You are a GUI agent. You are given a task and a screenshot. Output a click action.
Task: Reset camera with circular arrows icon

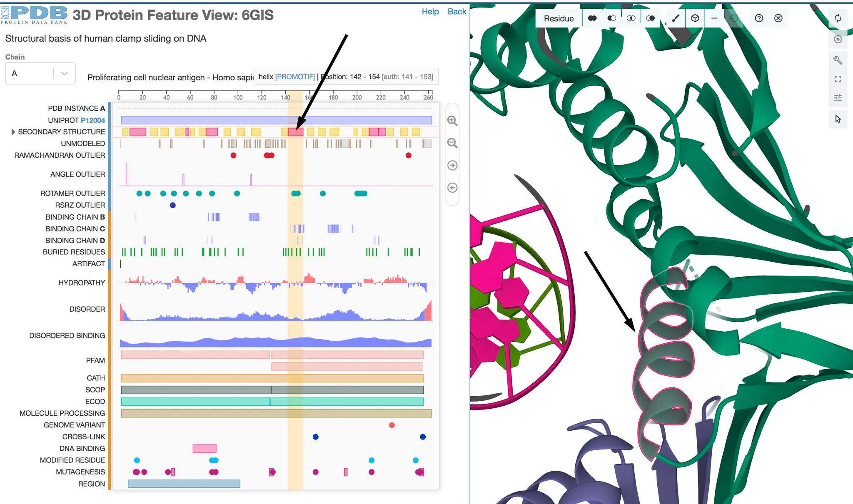838,18
